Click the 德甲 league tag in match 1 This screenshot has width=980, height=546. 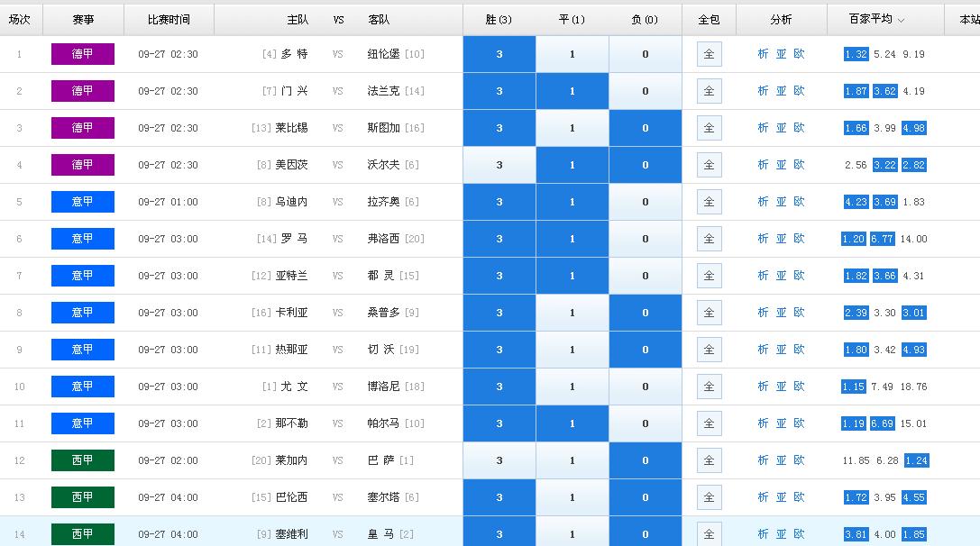click(x=83, y=54)
